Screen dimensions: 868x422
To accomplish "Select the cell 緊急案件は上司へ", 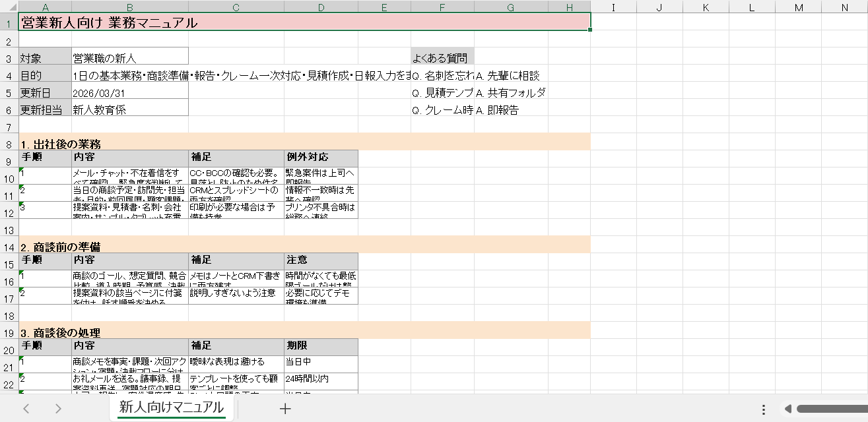I will pyautogui.click(x=321, y=176).
